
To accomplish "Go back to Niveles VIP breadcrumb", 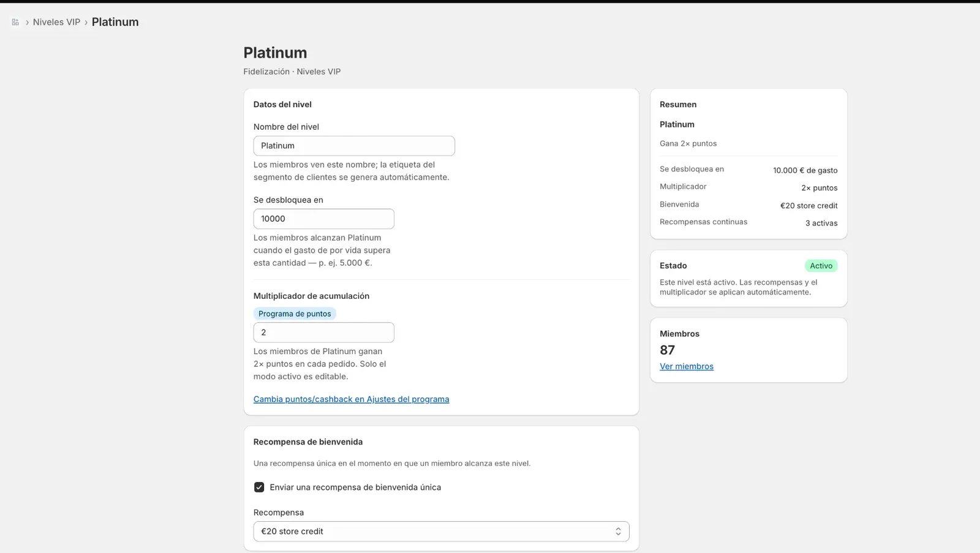I will [56, 22].
